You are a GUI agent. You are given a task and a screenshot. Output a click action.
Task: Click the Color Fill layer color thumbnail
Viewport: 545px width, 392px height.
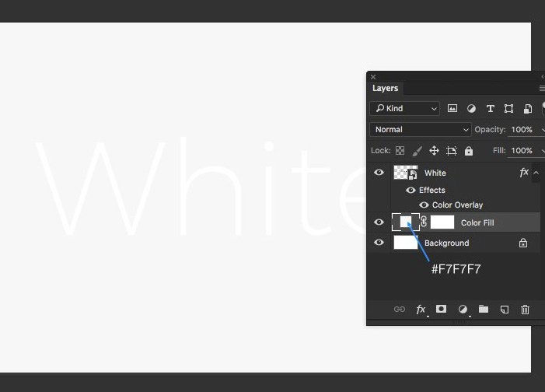(405, 222)
